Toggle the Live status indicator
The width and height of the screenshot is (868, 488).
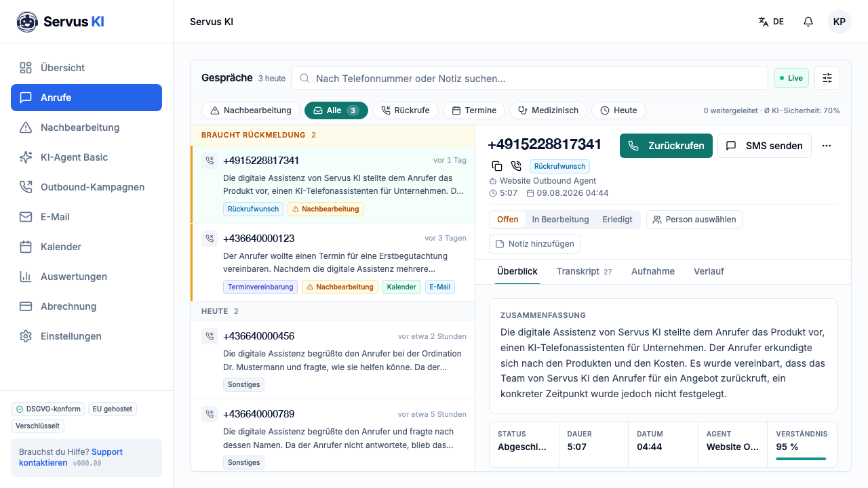791,78
